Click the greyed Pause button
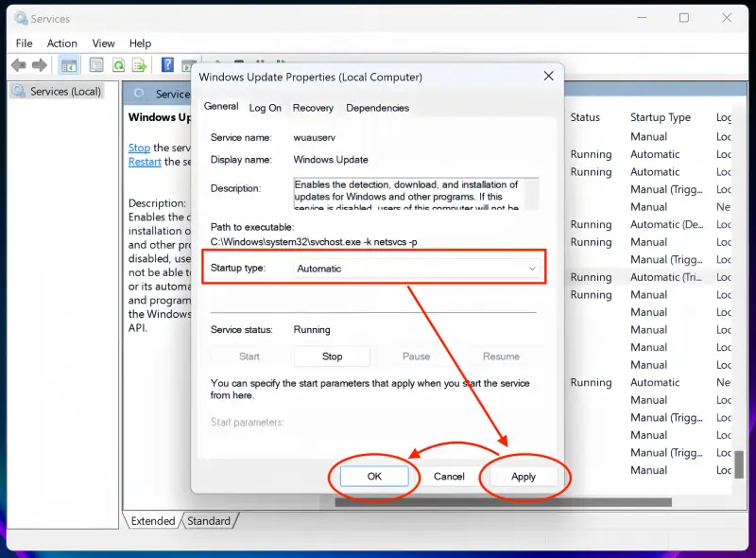The image size is (756, 558). click(416, 357)
